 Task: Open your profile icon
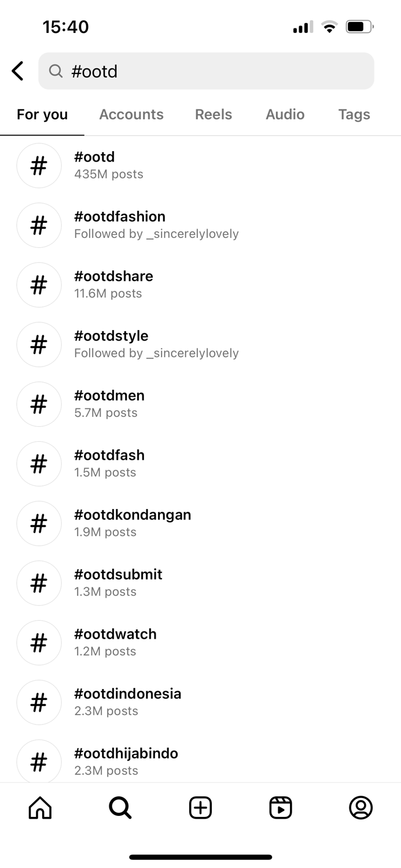(x=360, y=807)
